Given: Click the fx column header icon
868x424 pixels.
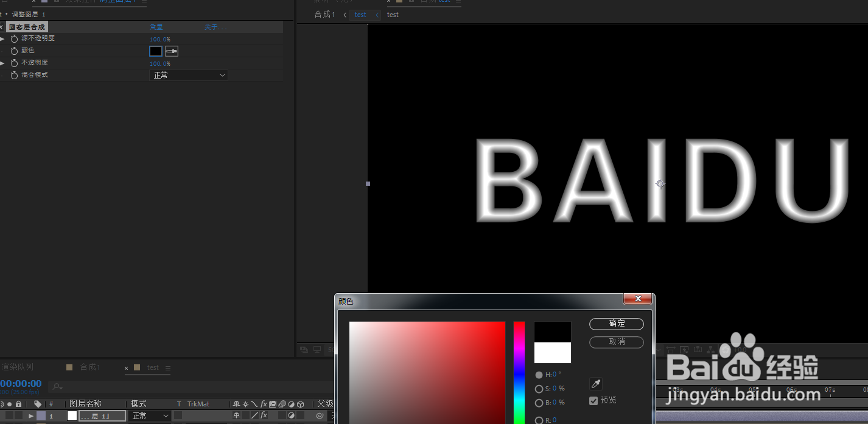Looking at the screenshot, I should tap(264, 404).
